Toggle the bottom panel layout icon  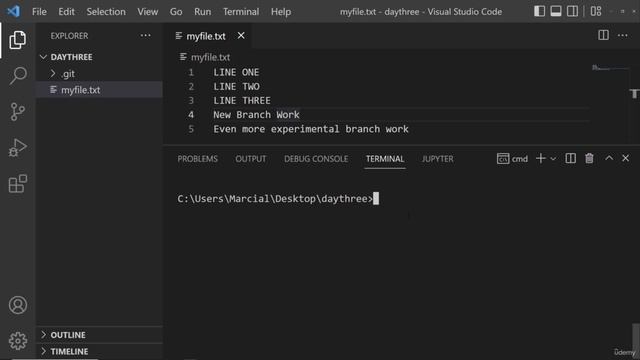(556, 11)
